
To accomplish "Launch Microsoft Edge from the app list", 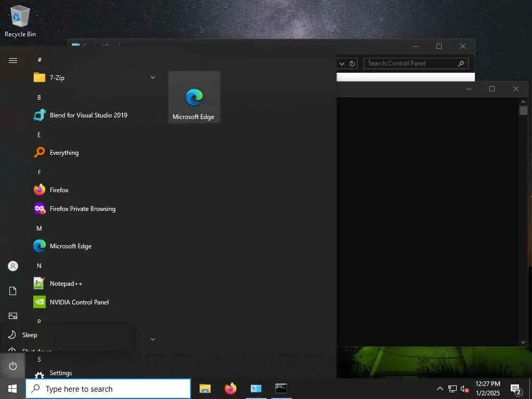I will pyautogui.click(x=95, y=246).
